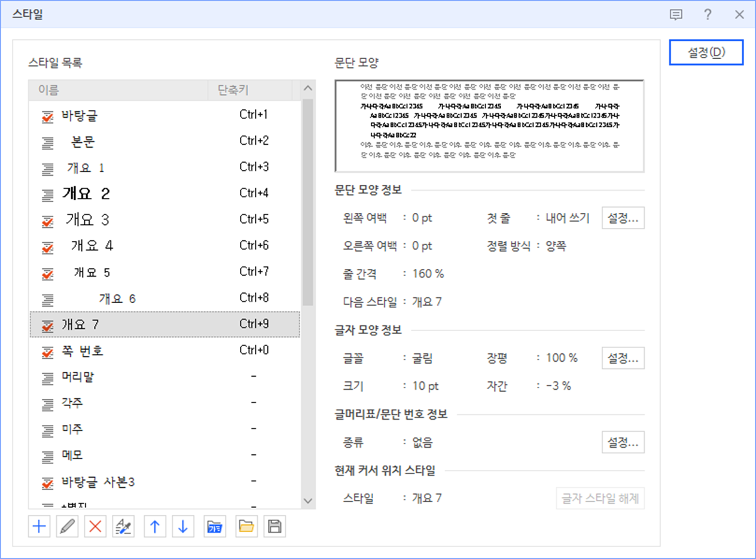Screen dimensions: 756x559
Task: Click the paragraph preview thumbnail
Action: pos(490,123)
